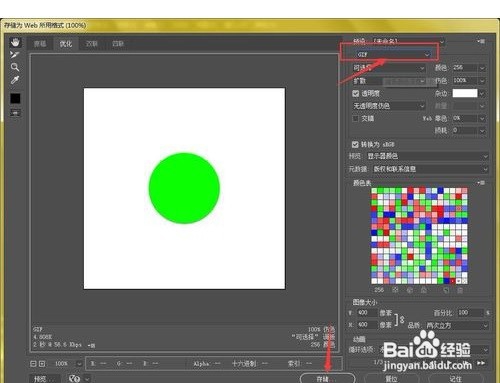Viewport: 500px width, 383px height.
Task: Open the optimize panel flyout menu icon
Action: [x=481, y=41]
